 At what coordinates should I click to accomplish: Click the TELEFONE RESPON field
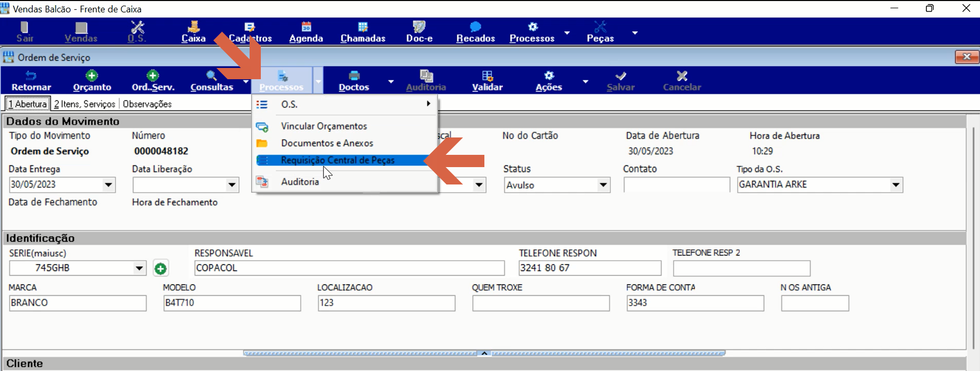(590, 268)
